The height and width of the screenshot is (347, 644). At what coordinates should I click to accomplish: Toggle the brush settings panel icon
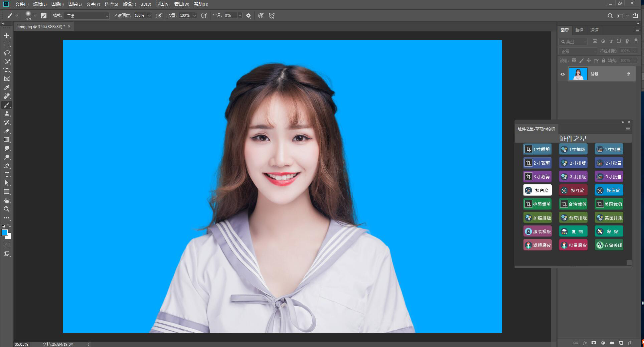point(43,16)
